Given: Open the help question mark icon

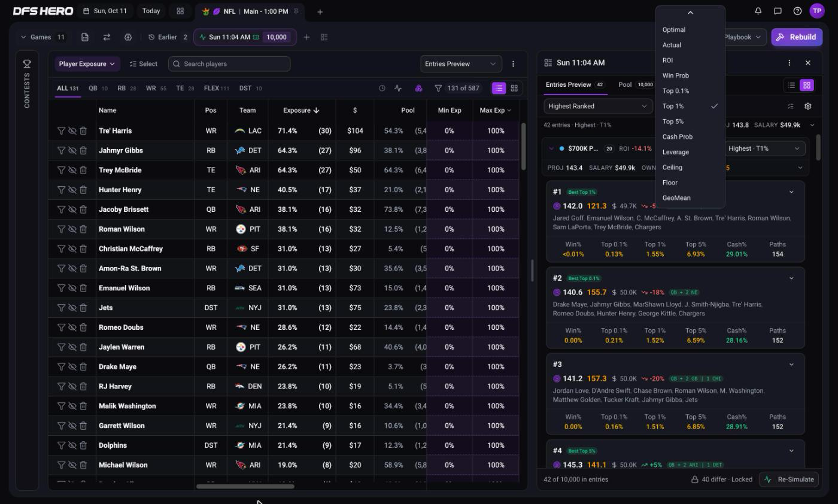Looking at the screenshot, I should pyautogui.click(x=797, y=11).
